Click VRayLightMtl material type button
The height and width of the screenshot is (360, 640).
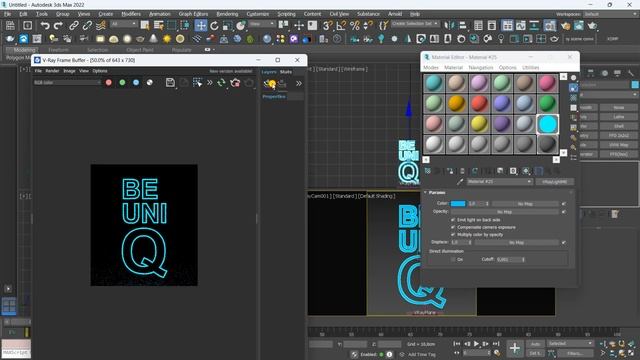point(555,182)
